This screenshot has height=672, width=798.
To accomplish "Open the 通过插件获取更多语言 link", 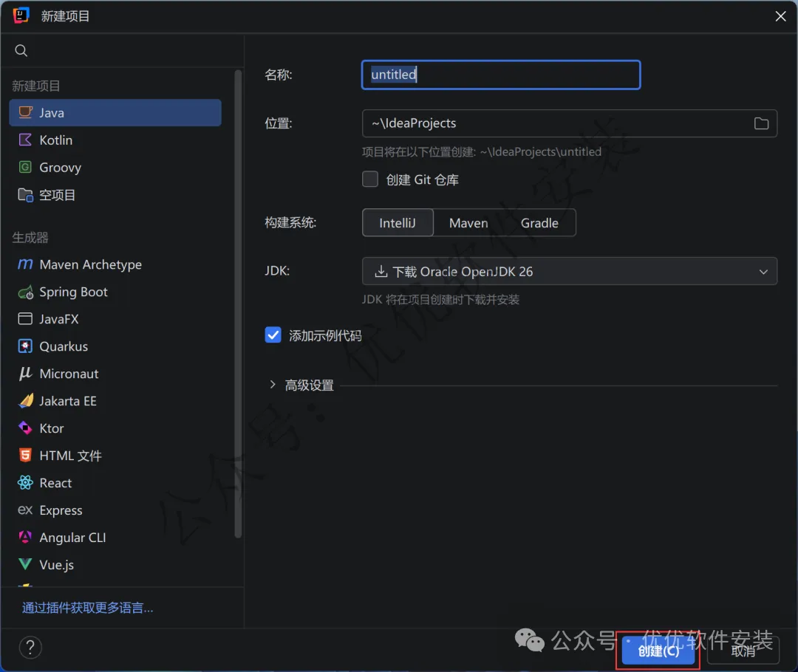I will (x=87, y=608).
